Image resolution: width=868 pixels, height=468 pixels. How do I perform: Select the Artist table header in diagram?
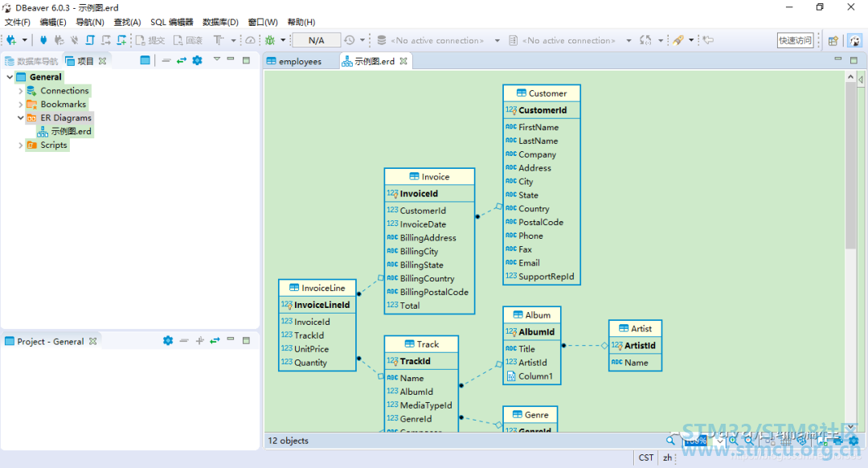pyautogui.click(x=636, y=328)
